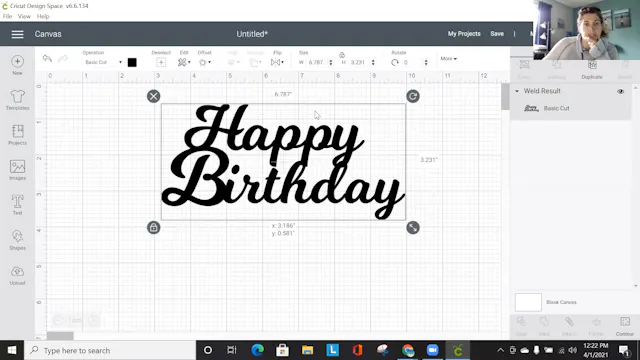This screenshot has width=640, height=360.
Task: Open the hamburger main menu
Action: [x=17, y=34]
